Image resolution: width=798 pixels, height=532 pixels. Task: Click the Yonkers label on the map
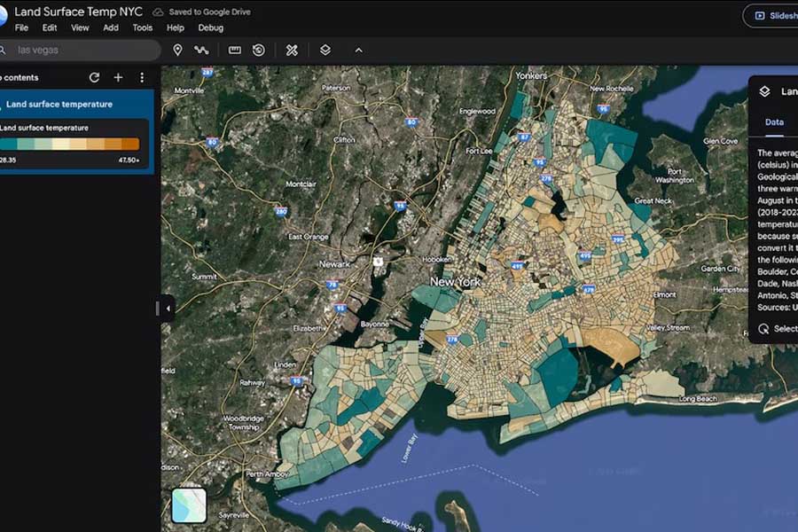(531, 76)
